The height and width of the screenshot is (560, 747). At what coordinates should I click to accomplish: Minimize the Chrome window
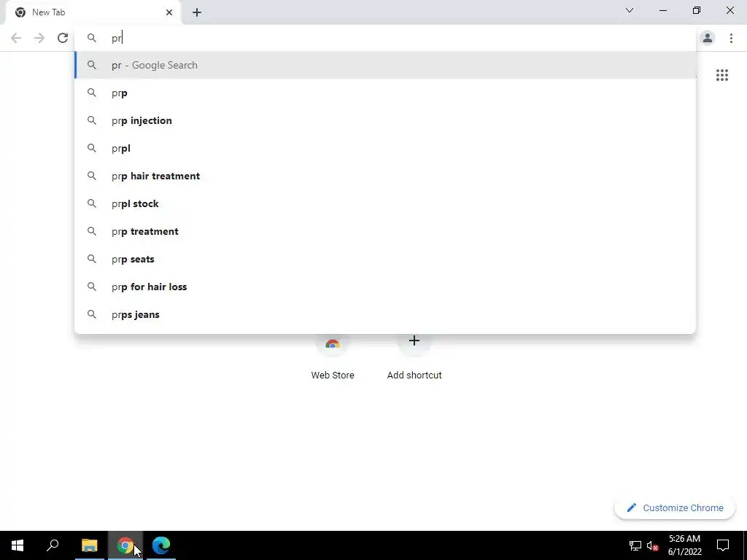662,10
